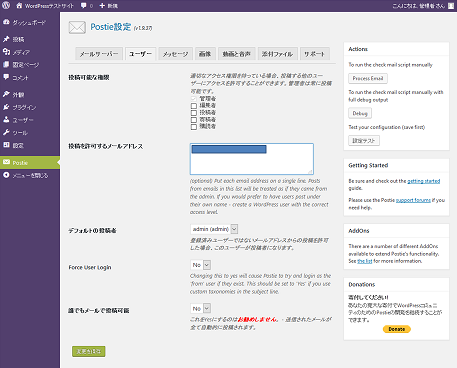Click the AddOns panel heading
The height and width of the screenshot is (368, 457).
pos(359,231)
